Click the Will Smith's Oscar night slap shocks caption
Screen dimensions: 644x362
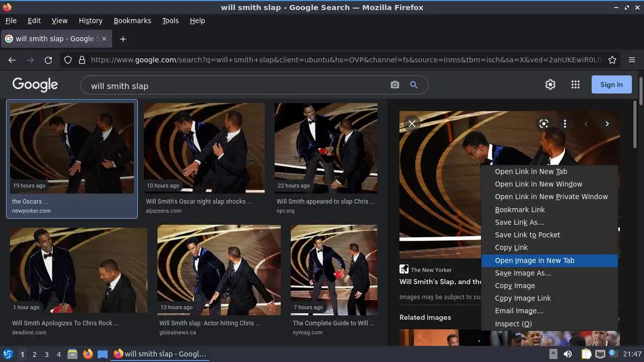pyautogui.click(x=199, y=202)
